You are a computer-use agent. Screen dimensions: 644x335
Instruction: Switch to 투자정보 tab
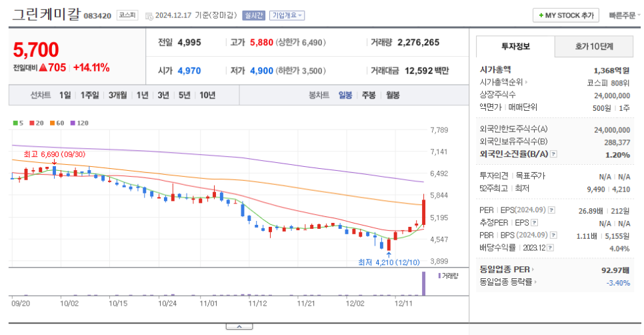tap(515, 47)
